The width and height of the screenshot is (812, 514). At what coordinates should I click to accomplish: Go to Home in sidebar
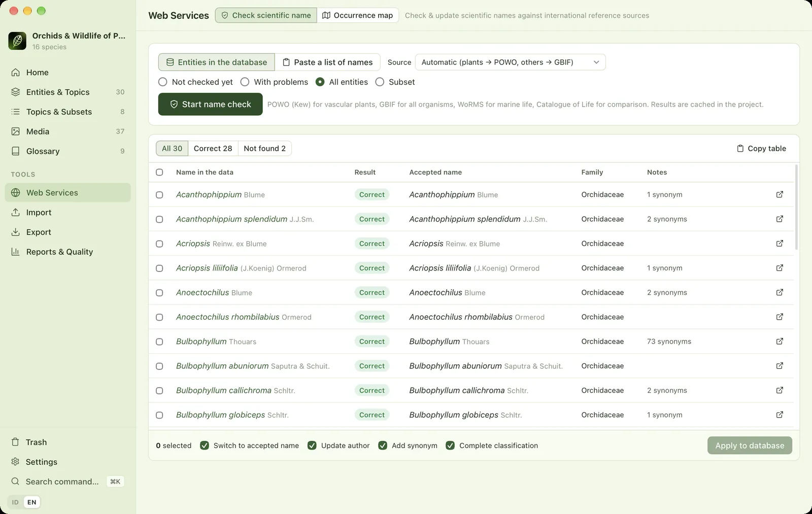click(x=68, y=73)
